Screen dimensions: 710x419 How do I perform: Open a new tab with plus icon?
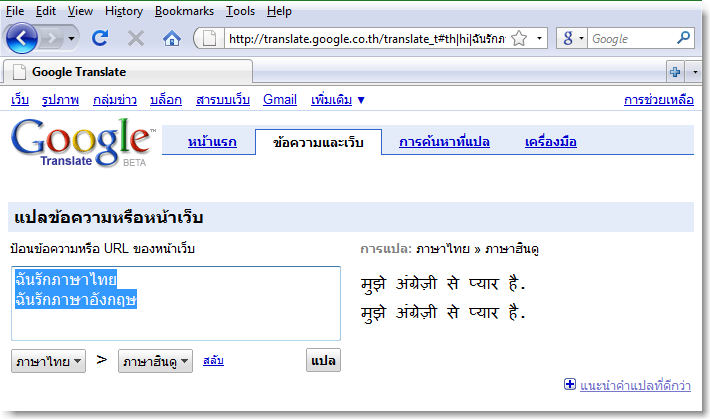click(x=675, y=72)
